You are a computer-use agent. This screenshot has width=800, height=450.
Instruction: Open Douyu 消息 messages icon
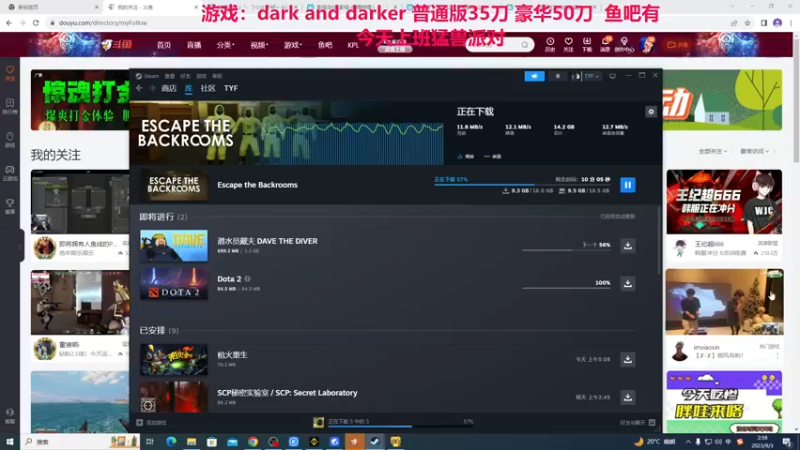(605, 44)
